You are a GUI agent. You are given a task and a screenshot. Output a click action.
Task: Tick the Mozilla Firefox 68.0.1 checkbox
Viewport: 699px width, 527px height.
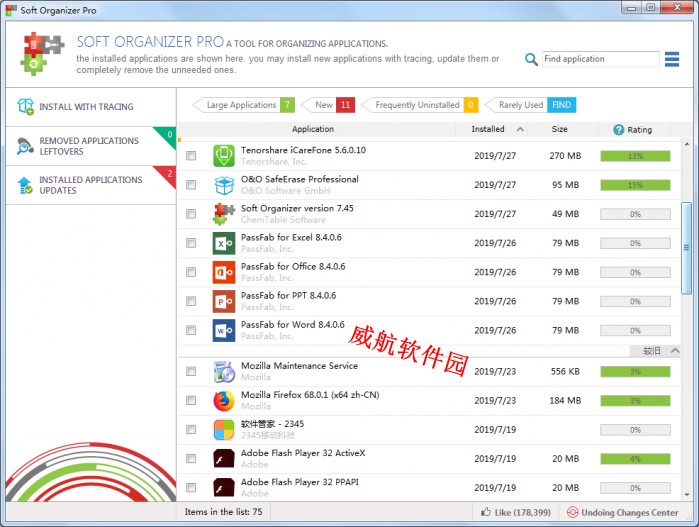(x=191, y=401)
